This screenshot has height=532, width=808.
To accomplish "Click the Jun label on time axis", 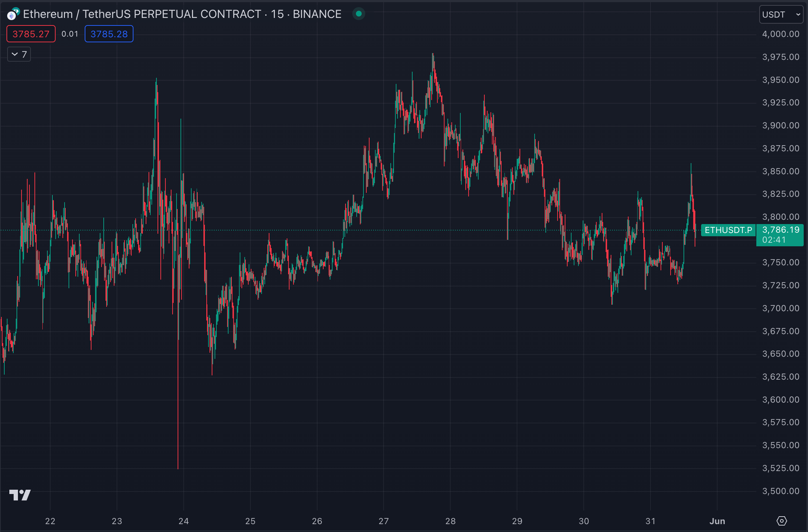I will [x=717, y=521].
